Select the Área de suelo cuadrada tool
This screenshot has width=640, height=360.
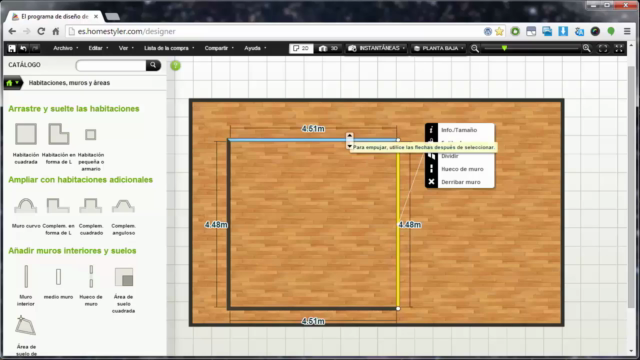[x=124, y=277]
